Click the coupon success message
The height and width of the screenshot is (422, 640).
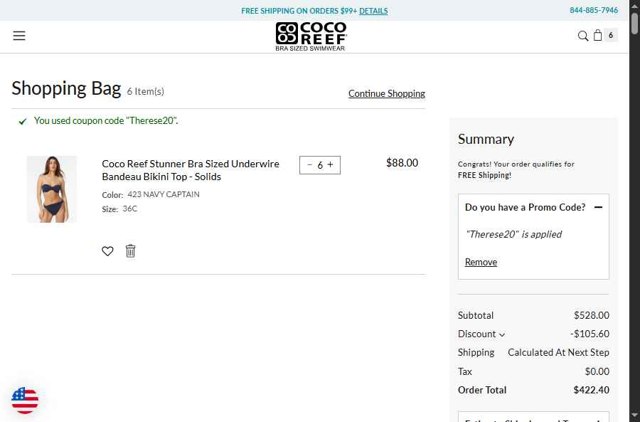[106, 121]
